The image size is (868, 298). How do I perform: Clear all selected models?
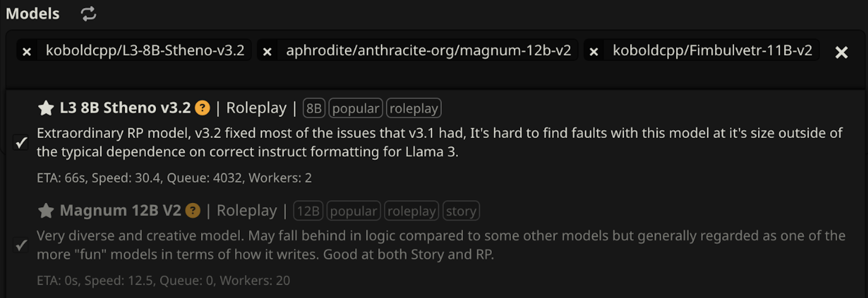[x=841, y=52]
